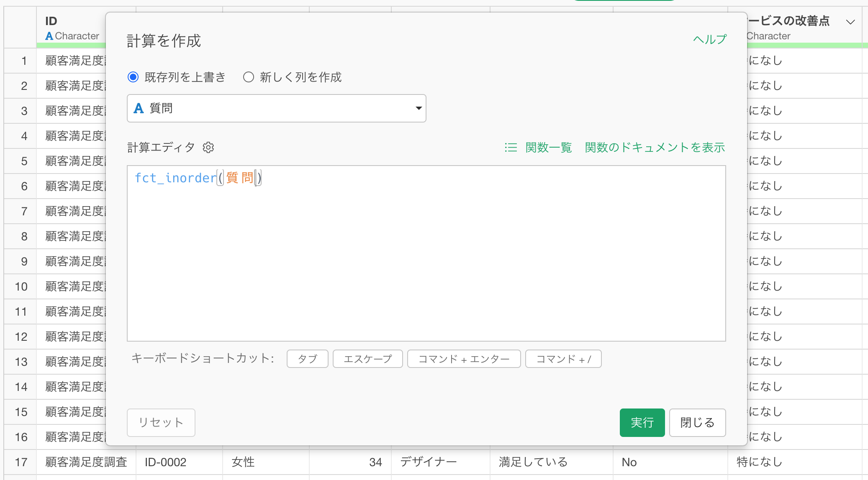The height and width of the screenshot is (480, 868).
Task: Show 関数のドキュメントを表示 link
Action: click(655, 148)
